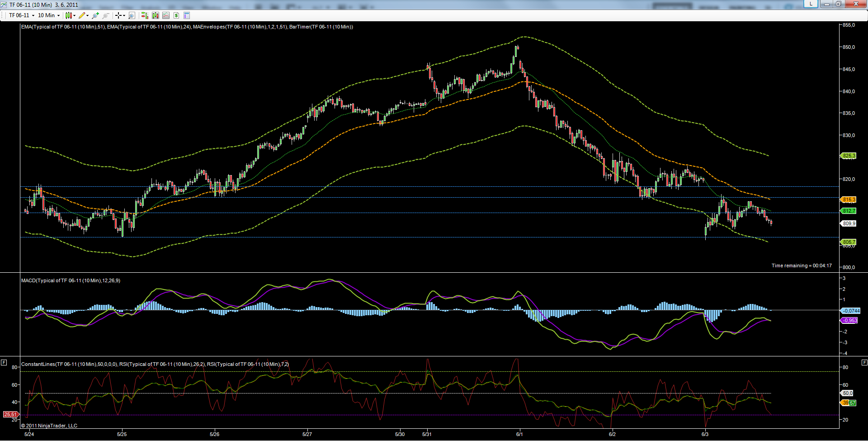Toggle the chart trader icon
The height and width of the screenshot is (441, 868).
coord(145,15)
